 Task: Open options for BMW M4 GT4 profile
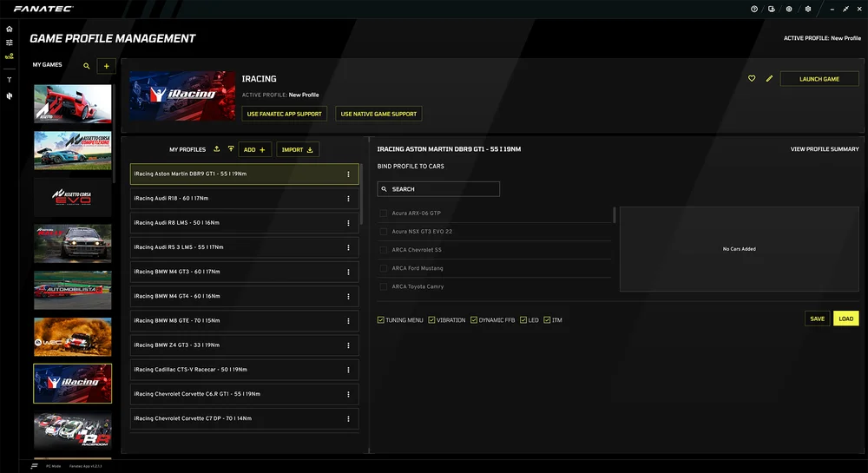click(x=348, y=297)
